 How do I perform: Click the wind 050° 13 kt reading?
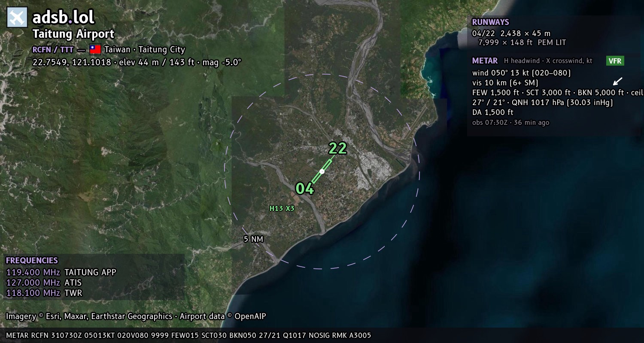[522, 73]
